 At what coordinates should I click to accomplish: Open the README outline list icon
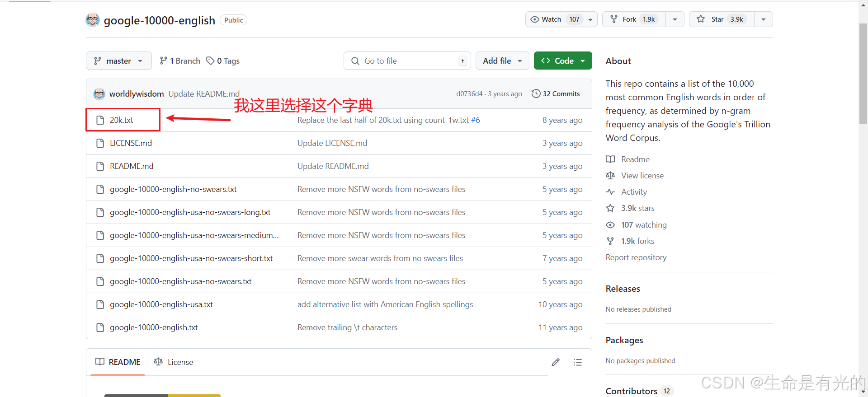point(578,362)
